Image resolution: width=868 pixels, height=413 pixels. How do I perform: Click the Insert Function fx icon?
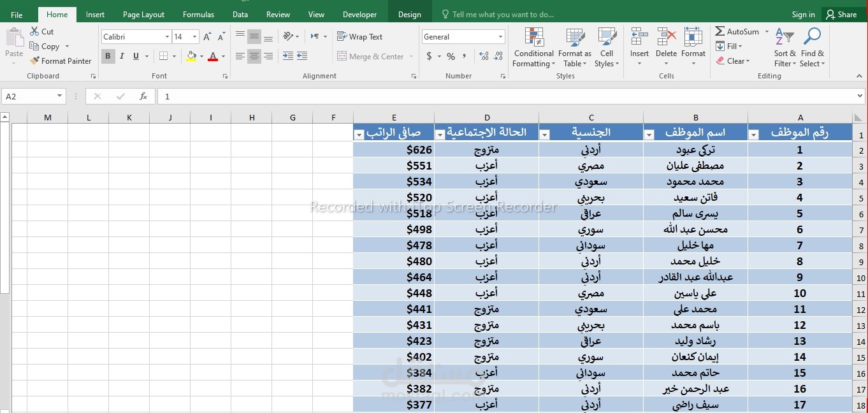(x=143, y=96)
